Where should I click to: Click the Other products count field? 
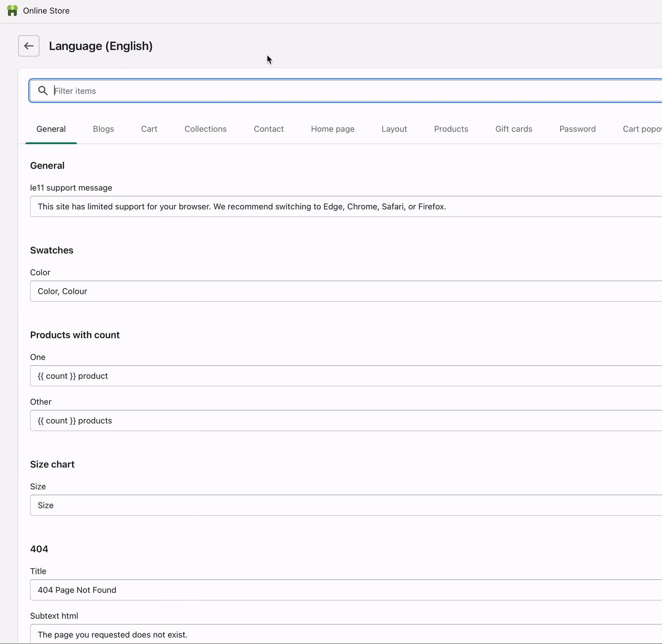coord(344,421)
